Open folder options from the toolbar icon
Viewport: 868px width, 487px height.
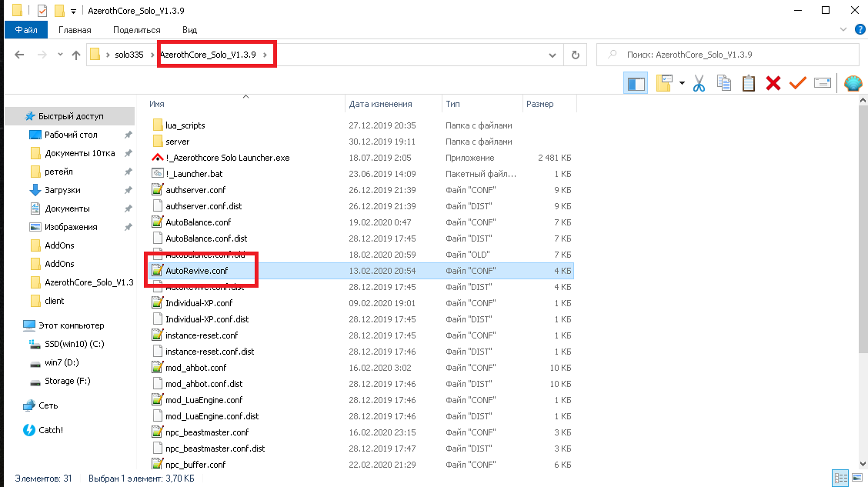tap(664, 84)
